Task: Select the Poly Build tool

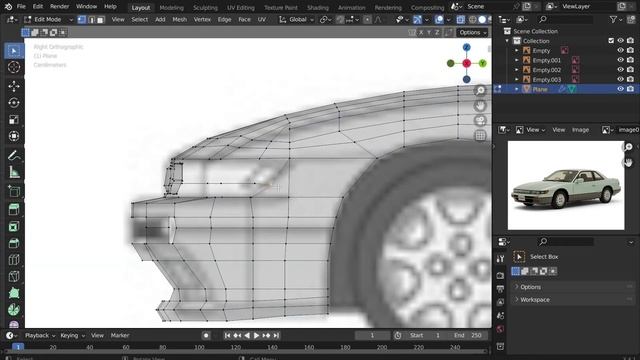Action: [x=14, y=293]
